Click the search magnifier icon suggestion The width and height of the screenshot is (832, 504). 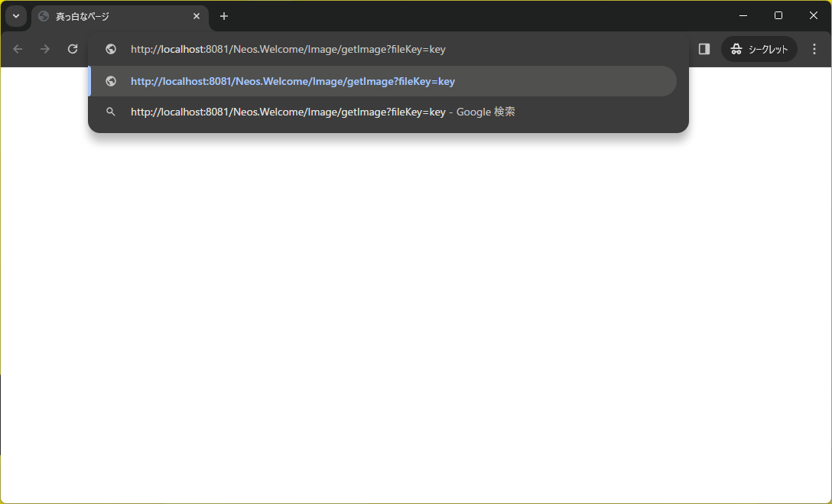[x=111, y=112]
